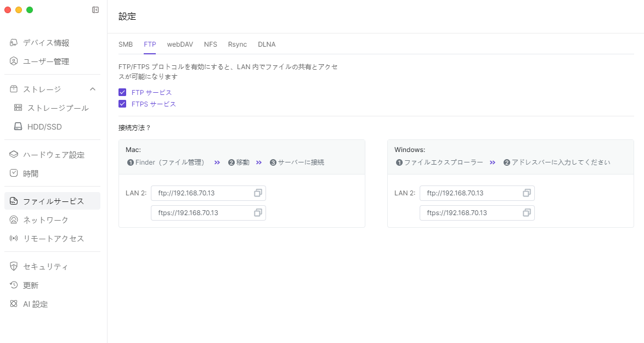Open デバイス情報 in the sidebar

pyautogui.click(x=46, y=43)
